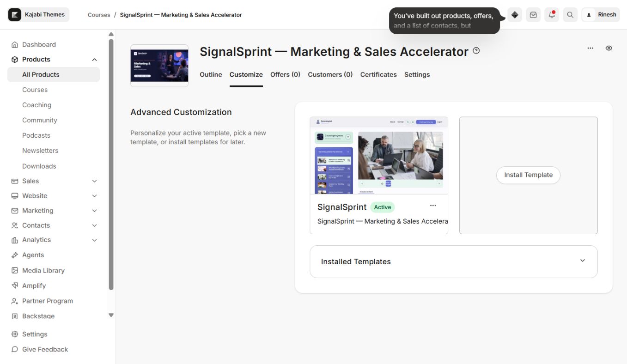
Task: Open the Customers (0) tab
Action: point(330,74)
